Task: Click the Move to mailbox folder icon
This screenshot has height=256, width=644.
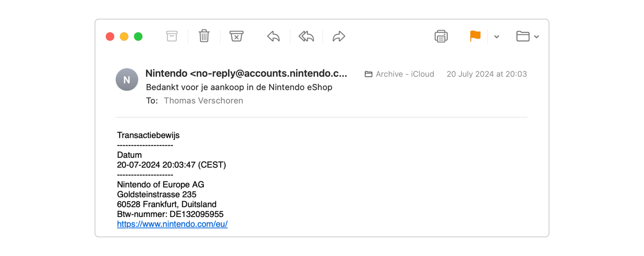Action: coord(523,36)
